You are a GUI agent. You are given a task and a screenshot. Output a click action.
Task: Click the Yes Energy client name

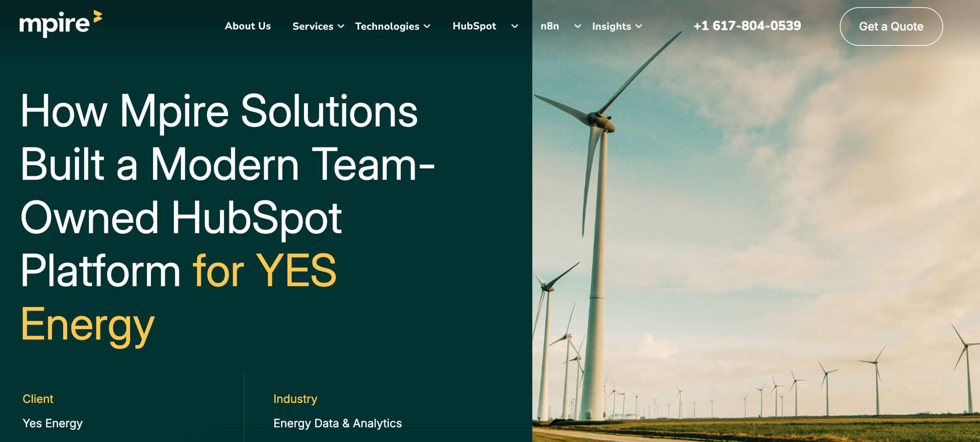[x=52, y=423]
